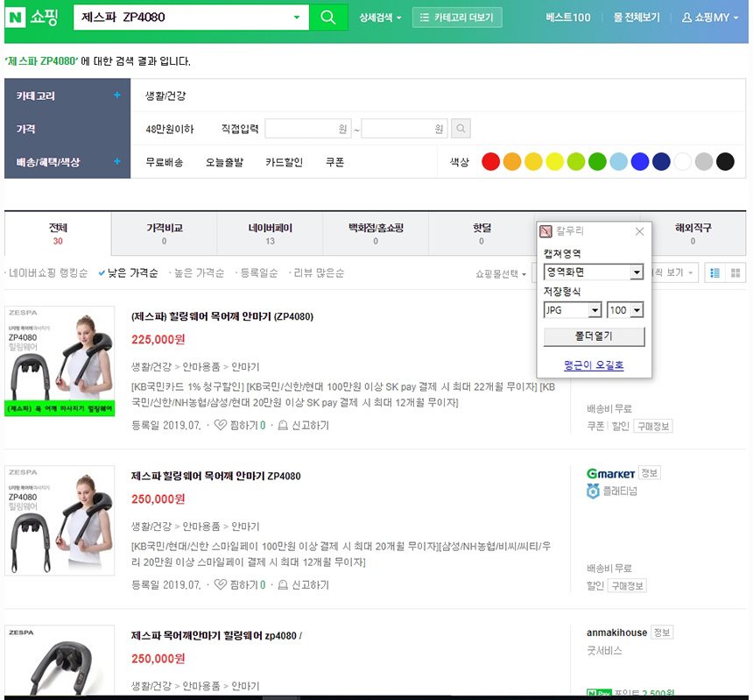Click the minimum price input field
Screen dimensions: 753x700
[308, 129]
